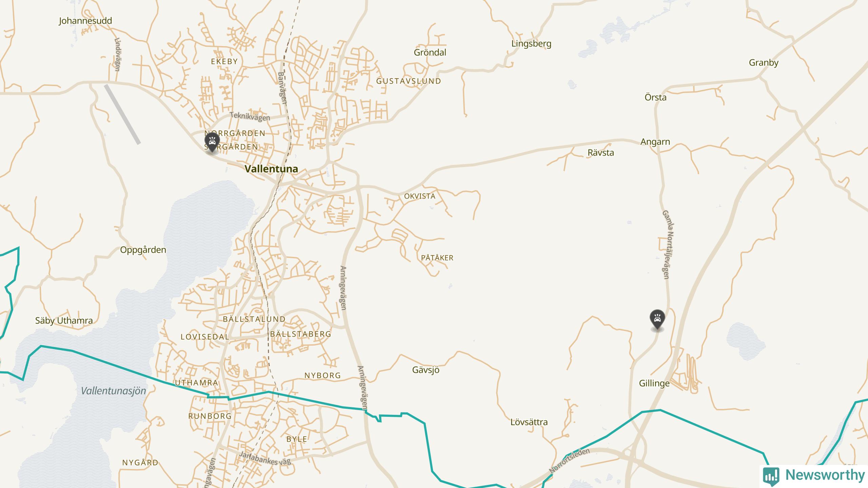This screenshot has height=488, width=868.
Task: Click the car incident marker near Norrgården
Action: (x=212, y=142)
